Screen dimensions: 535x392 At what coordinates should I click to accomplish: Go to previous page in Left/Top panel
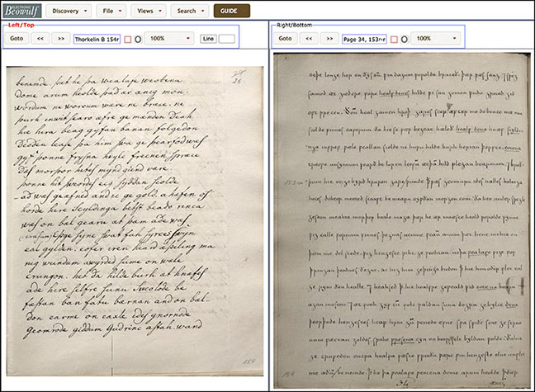pyautogui.click(x=40, y=39)
